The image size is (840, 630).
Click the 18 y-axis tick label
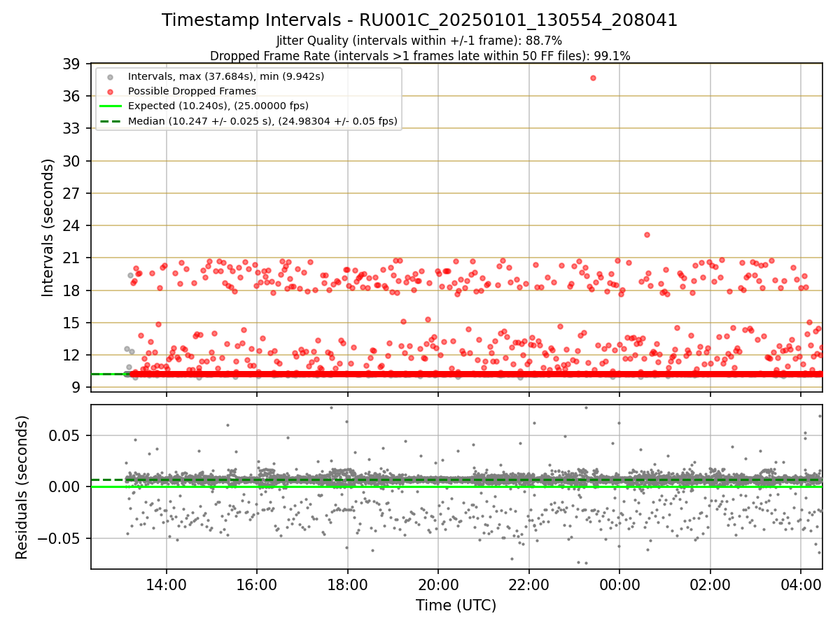point(71,290)
